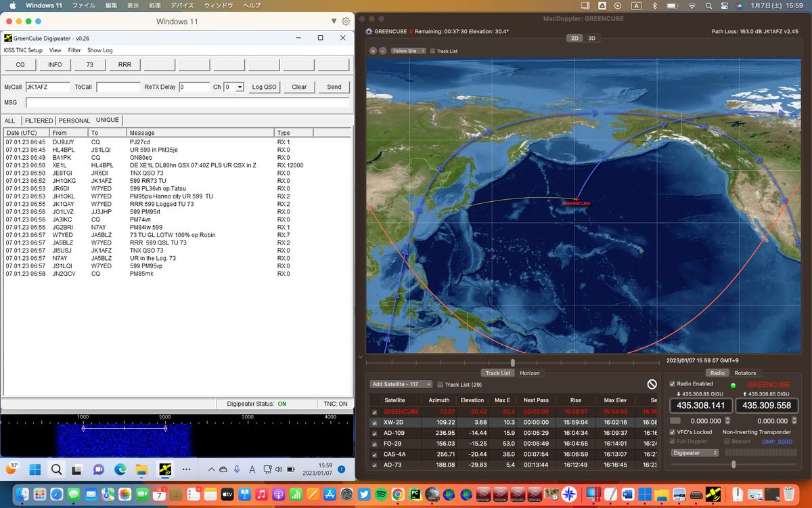812x508 pixels.
Task: Uncheck the FO-29 satellite row checkbox
Action: pos(374,444)
